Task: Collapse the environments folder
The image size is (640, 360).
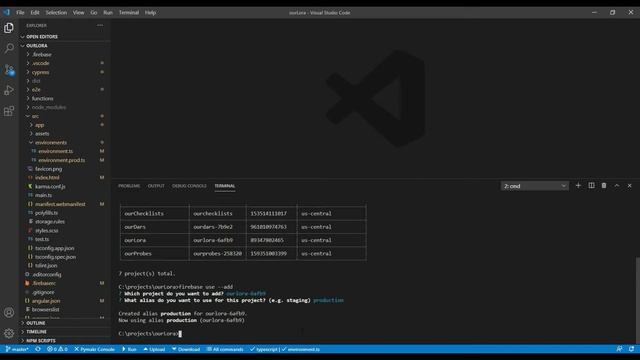Action: tap(51, 142)
